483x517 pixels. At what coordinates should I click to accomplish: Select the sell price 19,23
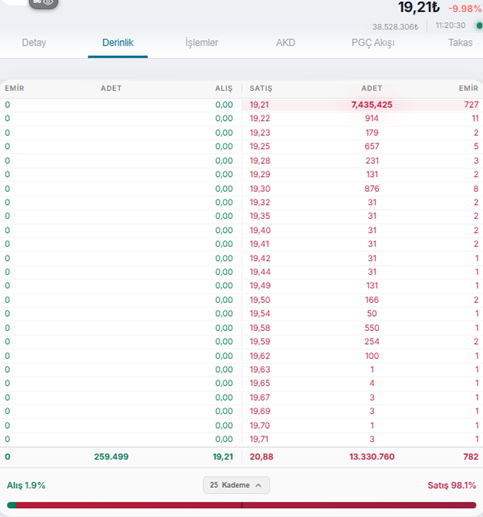[260, 133]
